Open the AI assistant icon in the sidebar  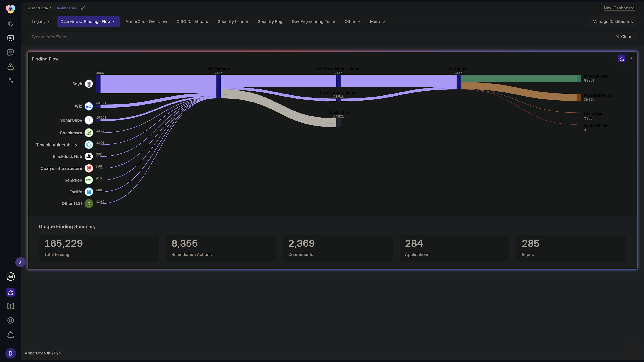[11, 292]
